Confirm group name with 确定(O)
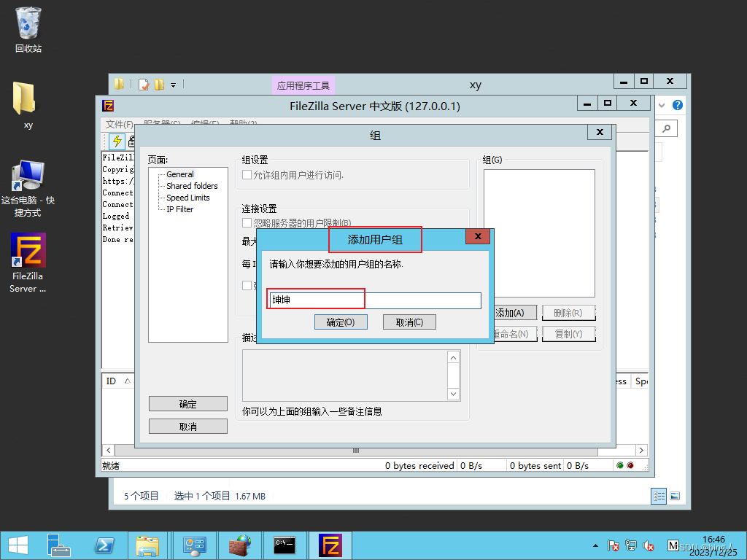This screenshot has width=747, height=560. [341, 322]
